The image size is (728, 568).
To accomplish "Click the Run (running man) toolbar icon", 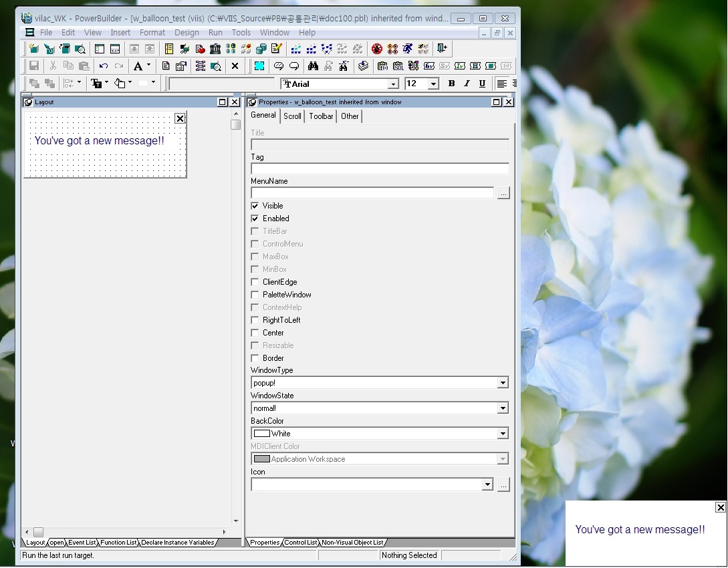I will coord(408,49).
